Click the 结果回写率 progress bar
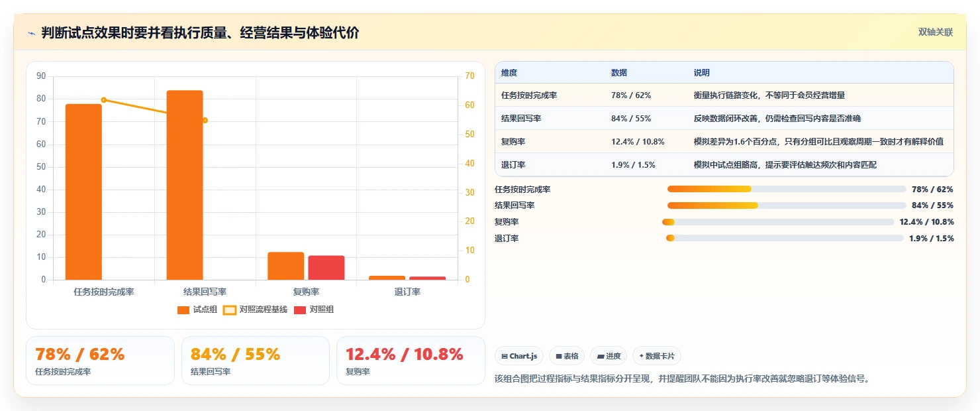Screen dimensions: 980x411 (787, 206)
